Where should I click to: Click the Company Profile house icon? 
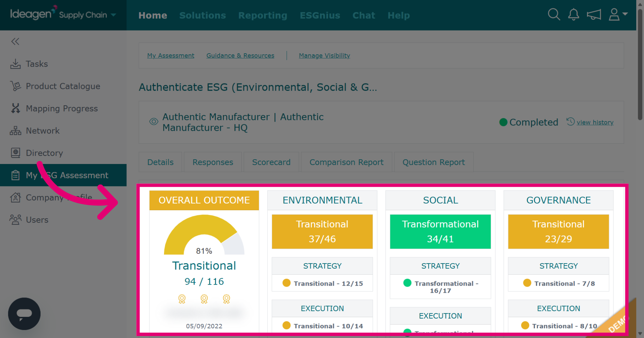(x=15, y=198)
